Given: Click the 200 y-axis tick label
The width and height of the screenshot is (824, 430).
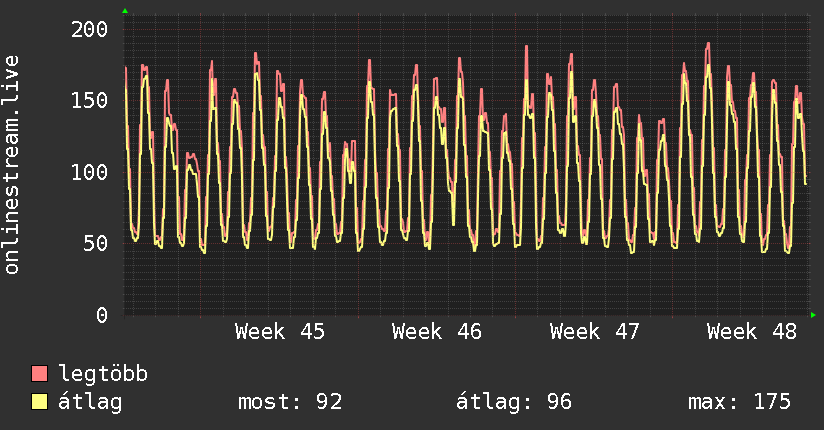Looking at the screenshot, I should click(89, 29).
